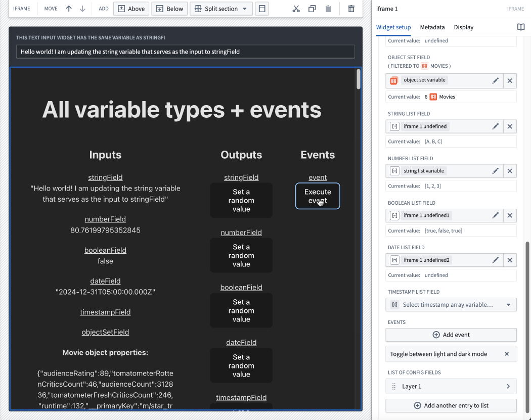Switch to the Metadata tab

pyautogui.click(x=432, y=27)
